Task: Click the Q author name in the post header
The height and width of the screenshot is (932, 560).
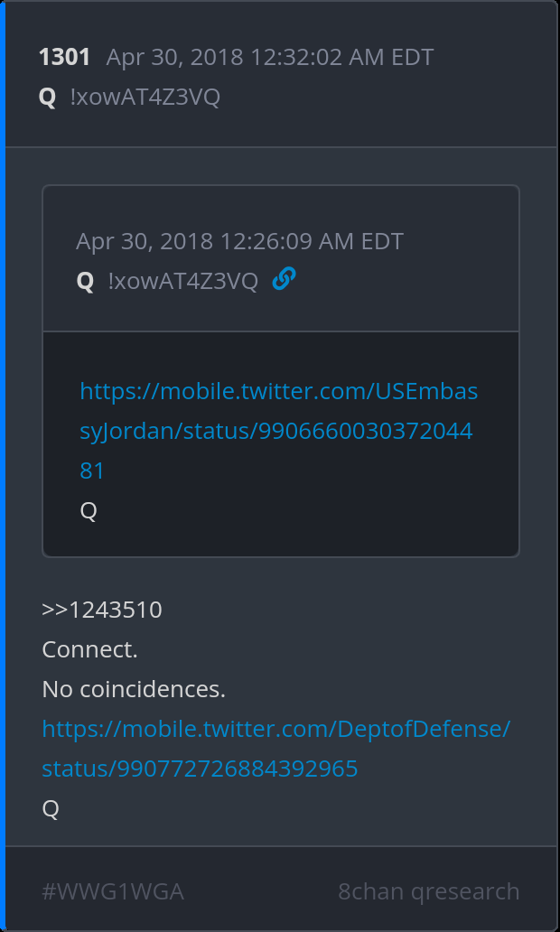Action: [48, 98]
